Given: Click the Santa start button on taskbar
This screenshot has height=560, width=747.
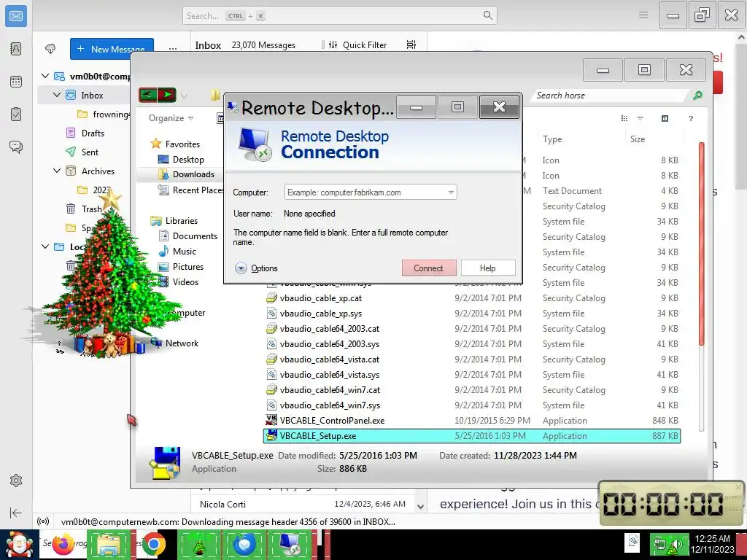Looking at the screenshot, I should (20, 545).
